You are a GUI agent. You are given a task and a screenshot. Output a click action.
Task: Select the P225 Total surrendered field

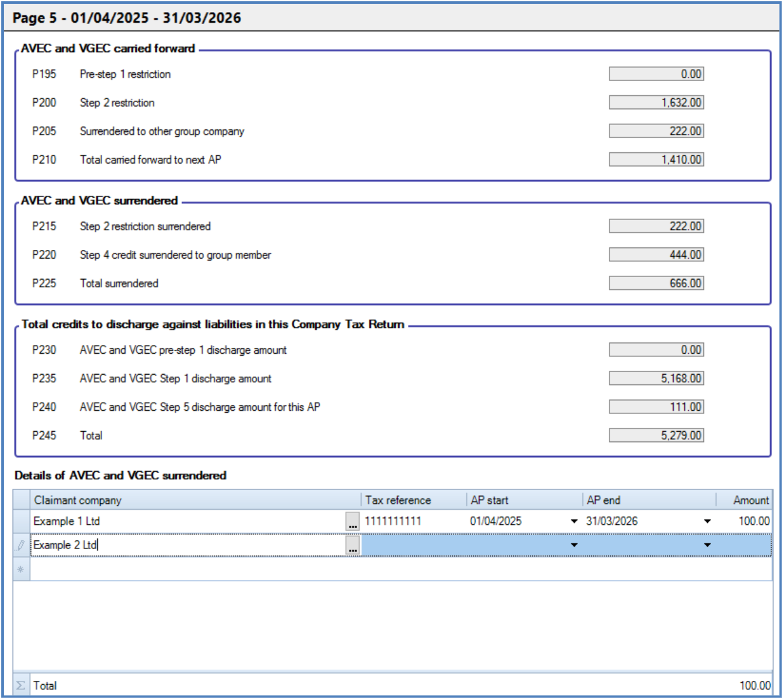point(657,283)
